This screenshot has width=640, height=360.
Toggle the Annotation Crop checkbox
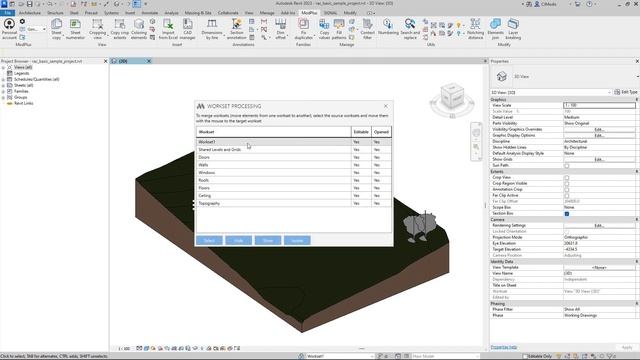(567, 190)
